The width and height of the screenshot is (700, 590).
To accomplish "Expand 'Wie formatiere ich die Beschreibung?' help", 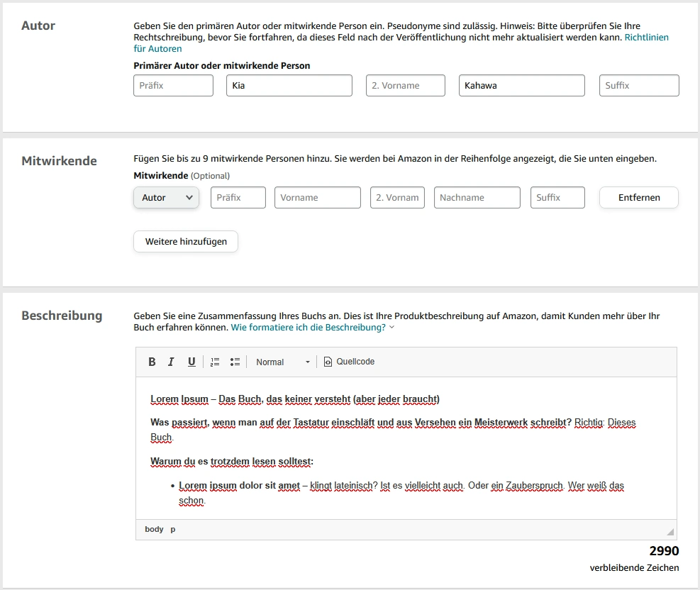I will click(x=312, y=328).
